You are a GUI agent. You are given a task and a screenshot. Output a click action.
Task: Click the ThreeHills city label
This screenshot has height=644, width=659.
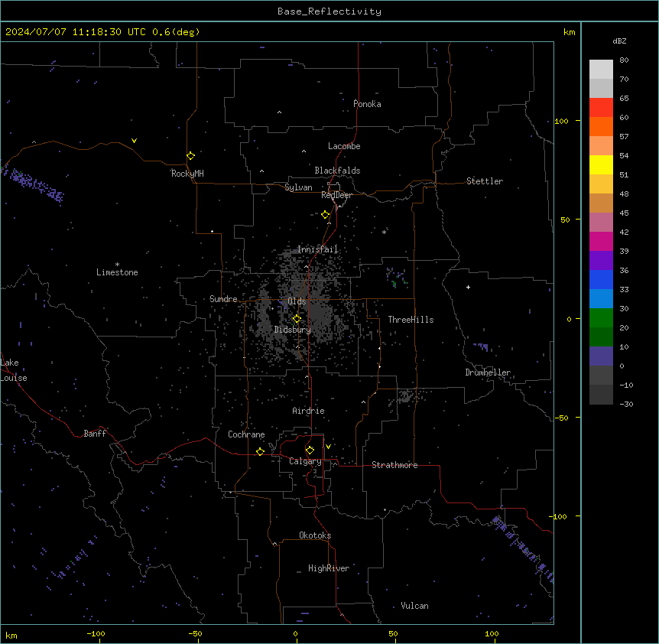coord(411,320)
